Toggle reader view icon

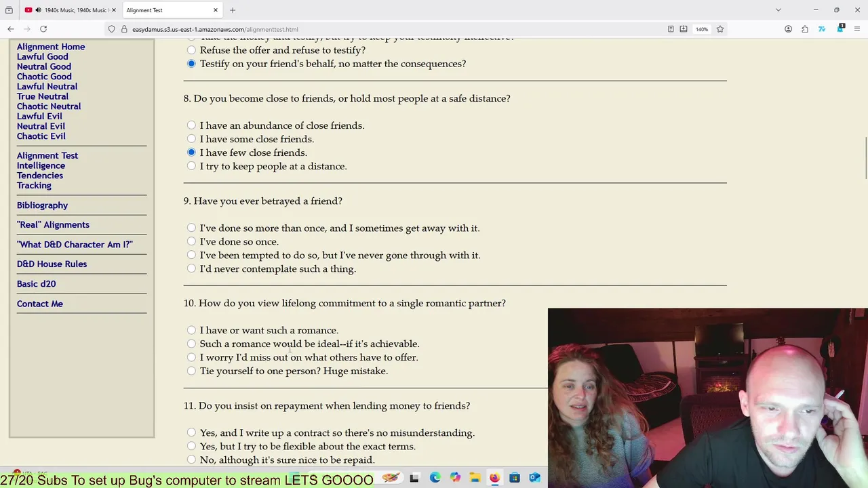[671, 29]
